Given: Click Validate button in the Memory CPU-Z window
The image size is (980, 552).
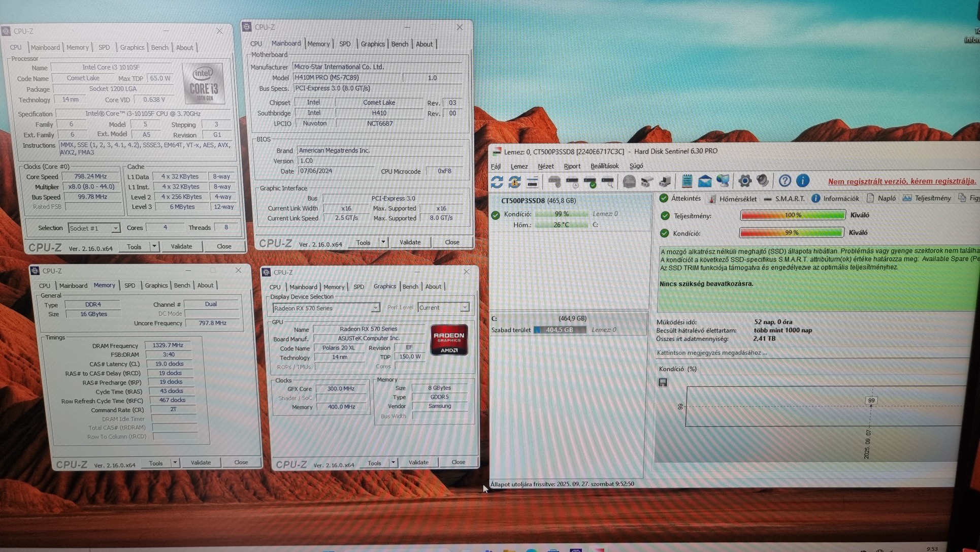Looking at the screenshot, I should pos(201,463).
